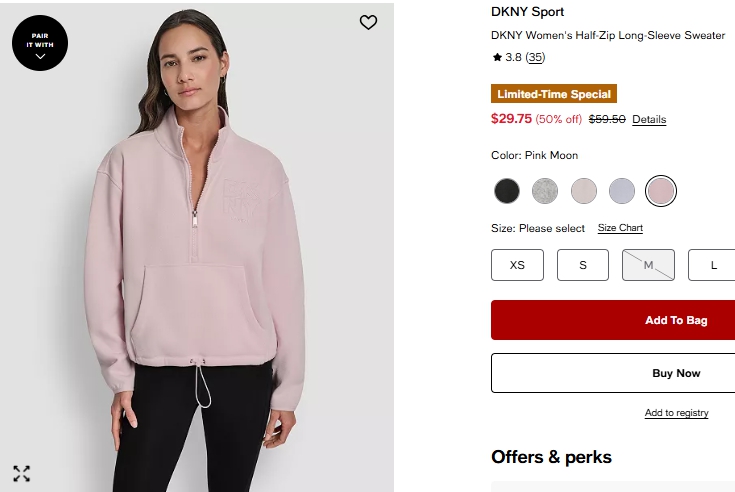Click Add To Bag button
This screenshot has width=735, height=492.
click(x=676, y=320)
